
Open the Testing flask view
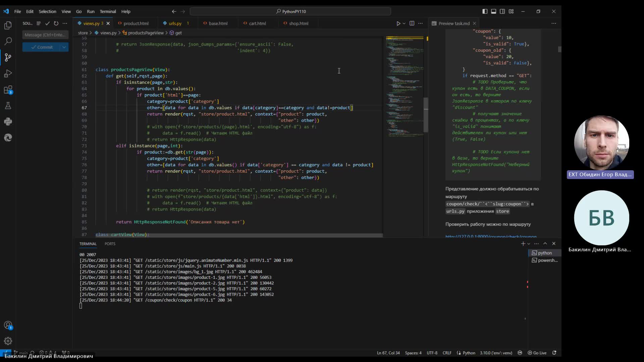tap(8, 106)
